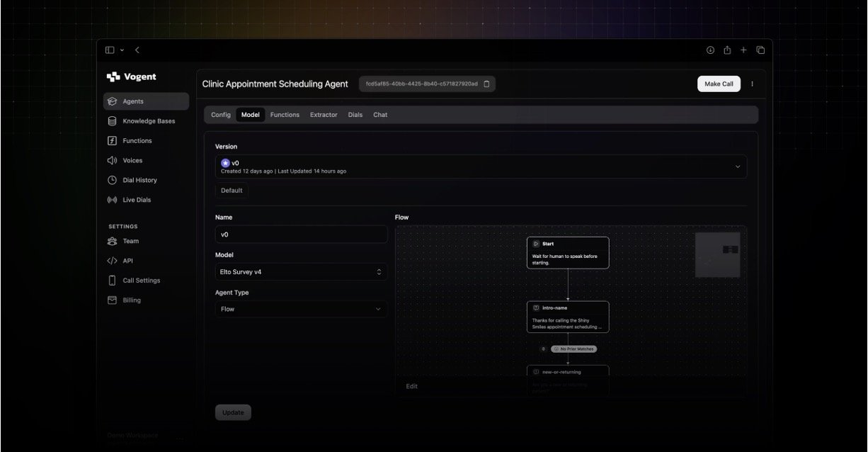Click the Update button

[233, 412]
